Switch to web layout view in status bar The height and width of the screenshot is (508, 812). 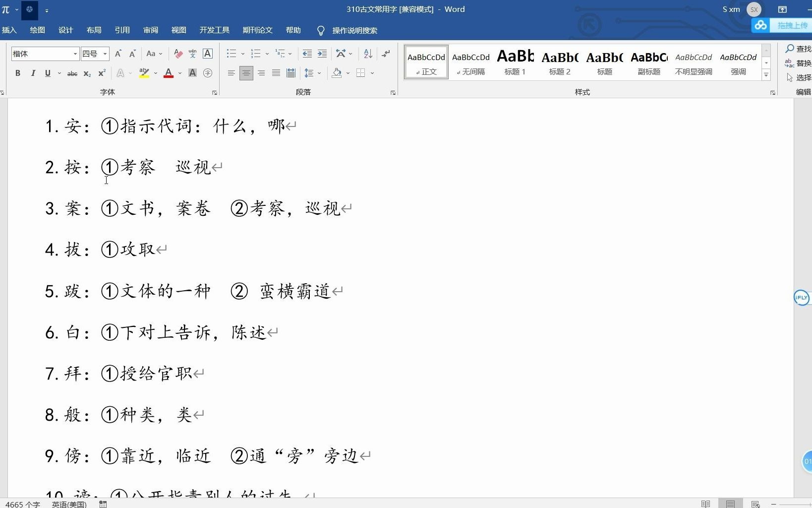pyautogui.click(x=755, y=504)
